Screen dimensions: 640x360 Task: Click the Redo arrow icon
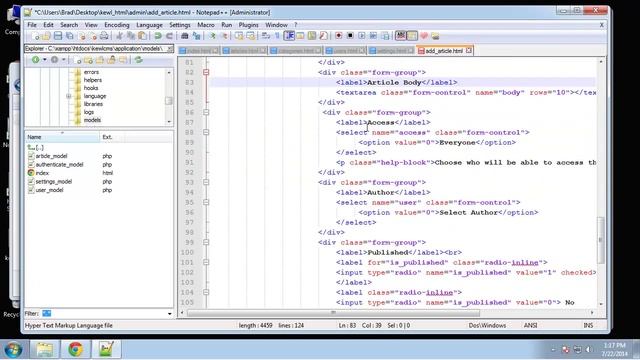point(169,36)
